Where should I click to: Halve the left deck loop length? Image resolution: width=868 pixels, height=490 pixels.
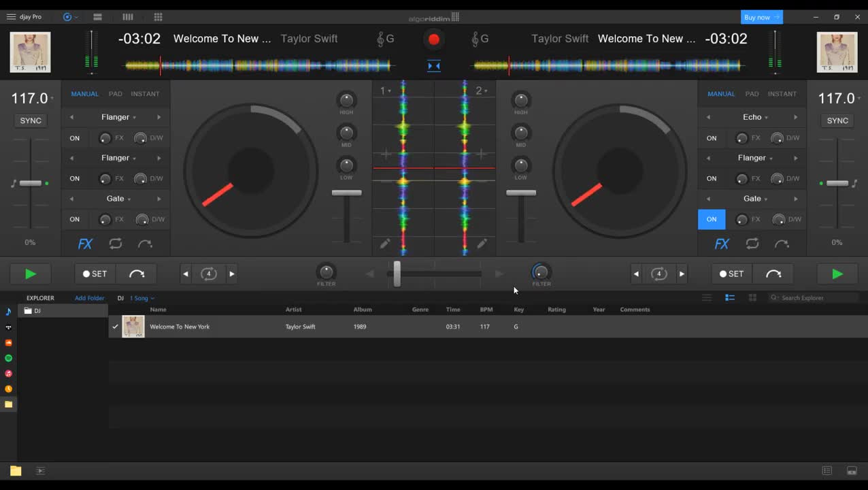pyautogui.click(x=186, y=274)
